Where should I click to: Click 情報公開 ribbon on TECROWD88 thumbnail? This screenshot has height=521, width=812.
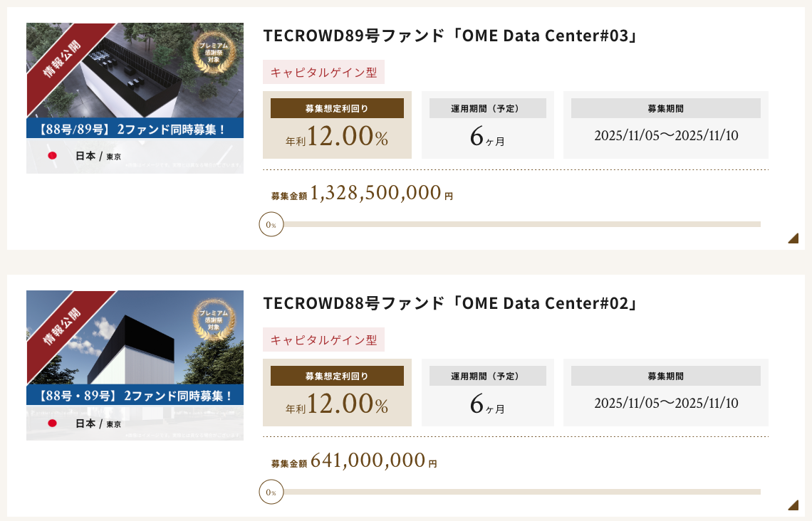(x=63, y=326)
